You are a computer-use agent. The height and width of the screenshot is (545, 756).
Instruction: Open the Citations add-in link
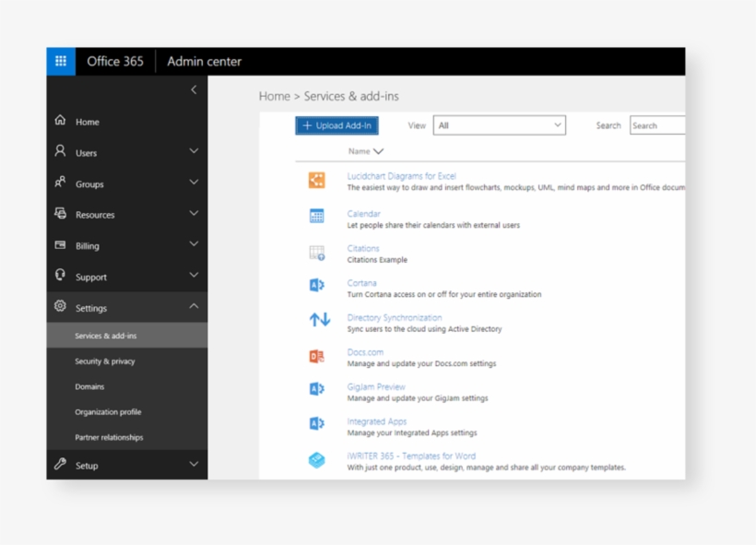tap(363, 248)
